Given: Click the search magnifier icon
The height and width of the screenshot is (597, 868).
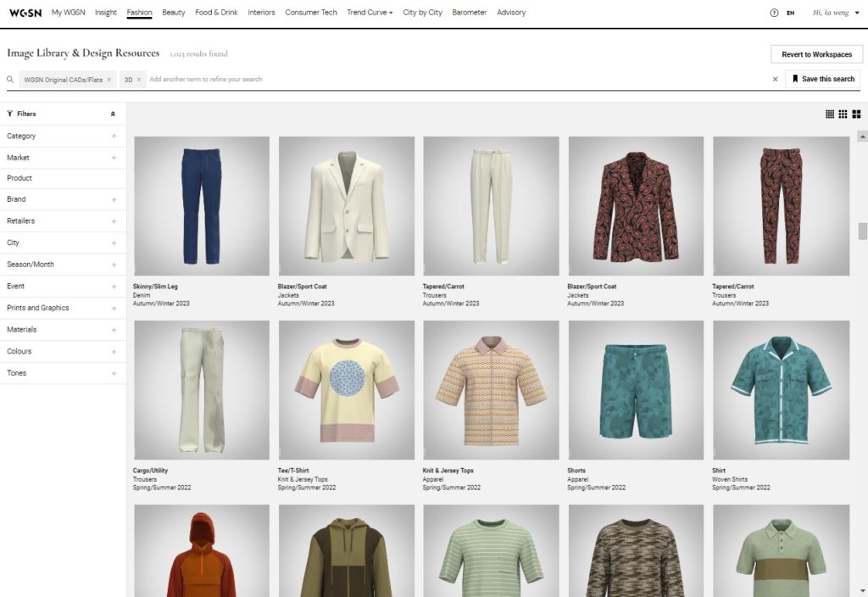Looking at the screenshot, I should point(10,79).
